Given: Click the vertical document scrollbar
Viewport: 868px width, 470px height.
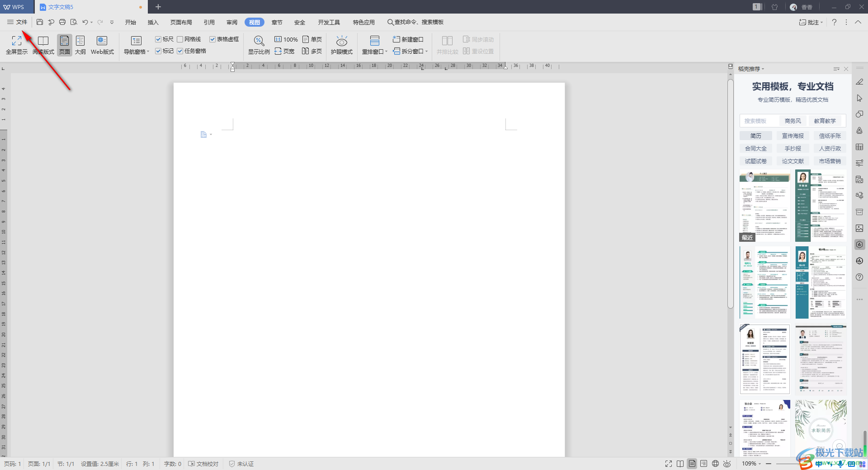Looking at the screenshot, I should tap(730, 193).
